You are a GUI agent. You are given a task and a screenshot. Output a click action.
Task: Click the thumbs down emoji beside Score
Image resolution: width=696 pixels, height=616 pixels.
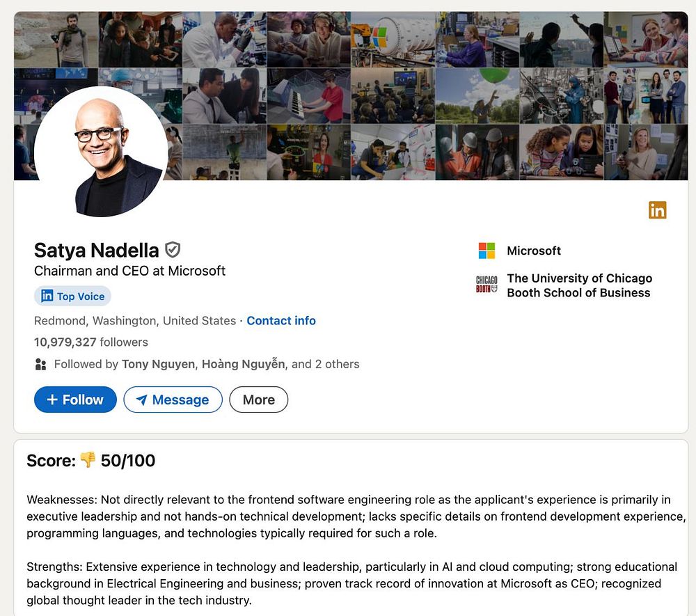[88, 460]
